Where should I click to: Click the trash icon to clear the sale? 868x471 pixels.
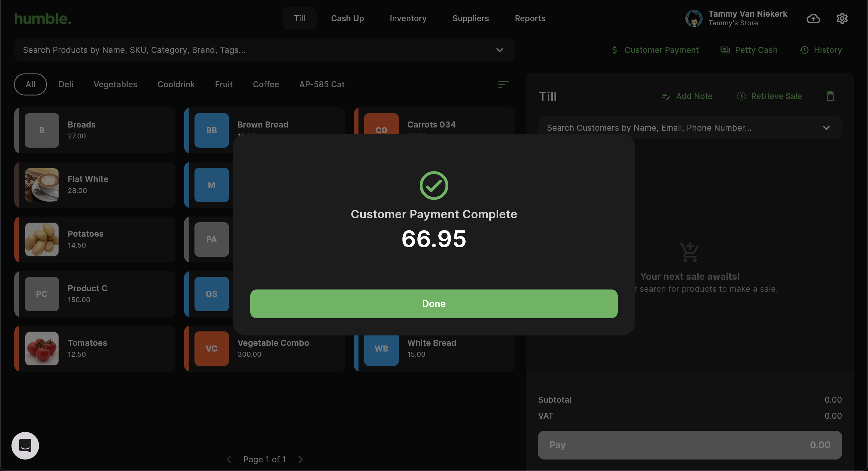(x=830, y=96)
